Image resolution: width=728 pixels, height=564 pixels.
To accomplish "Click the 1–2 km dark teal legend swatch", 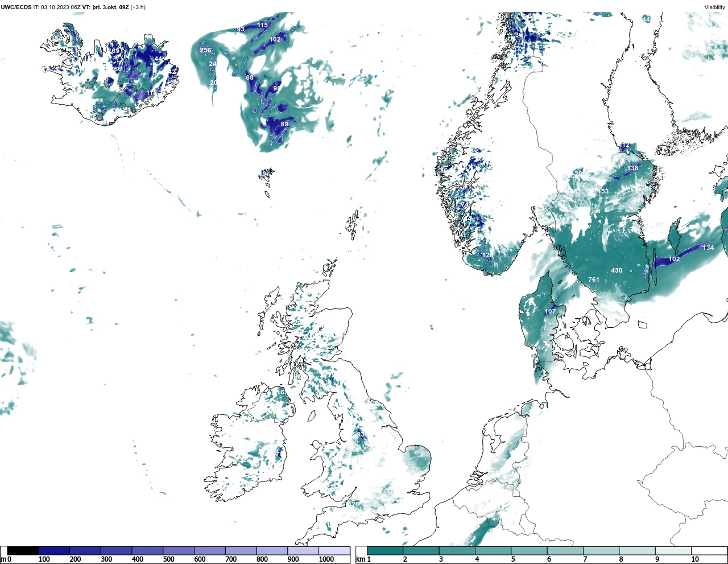I will [x=385, y=550].
